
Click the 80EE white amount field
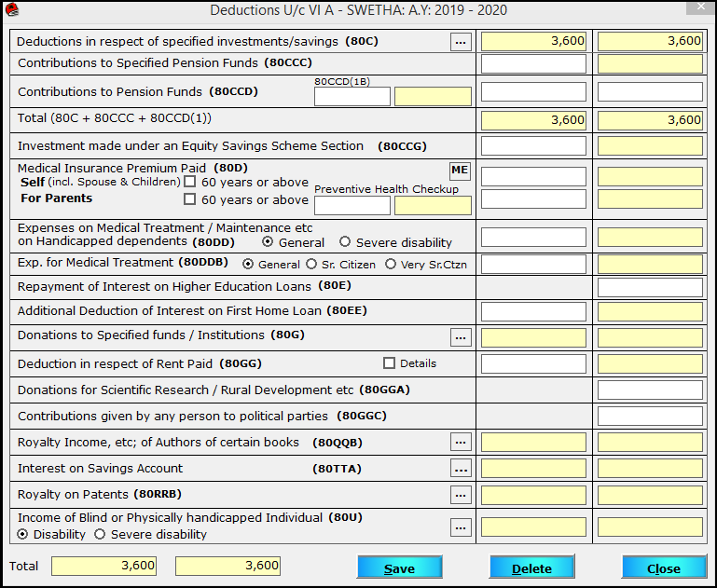tap(533, 311)
